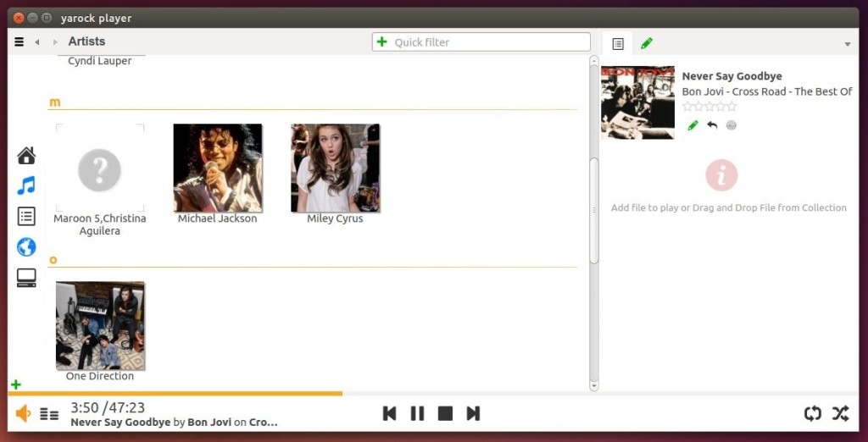The height and width of the screenshot is (442, 868).
Task: Click the orange playback progress bar
Action: click(175, 394)
